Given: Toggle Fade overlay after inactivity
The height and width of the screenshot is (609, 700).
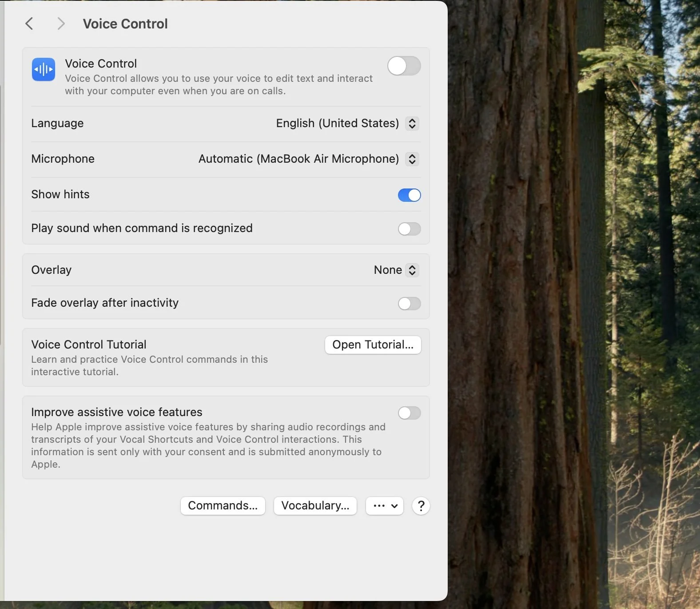Looking at the screenshot, I should click(x=410, y=303).
